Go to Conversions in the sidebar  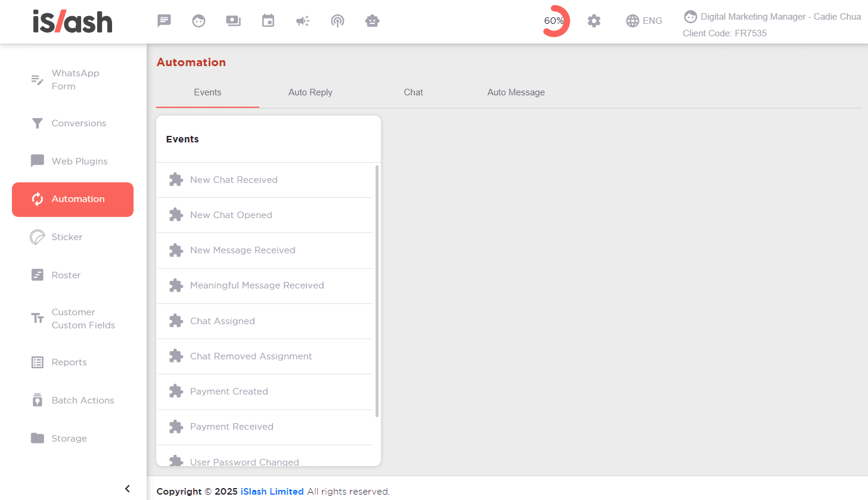[x=73, y=123]
